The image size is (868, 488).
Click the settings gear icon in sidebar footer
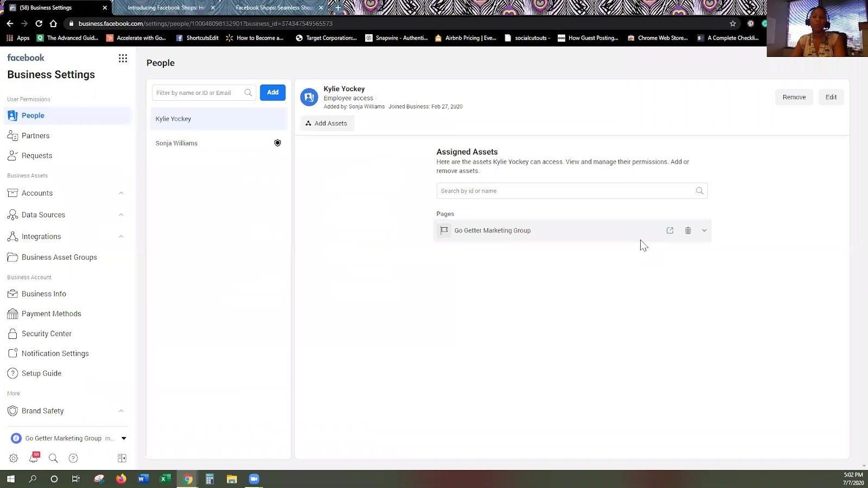[x=14, y=458]
